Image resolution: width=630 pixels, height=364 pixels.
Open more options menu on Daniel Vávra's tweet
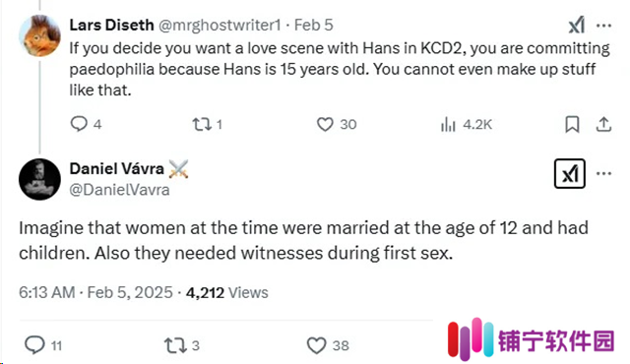point(603,174)
